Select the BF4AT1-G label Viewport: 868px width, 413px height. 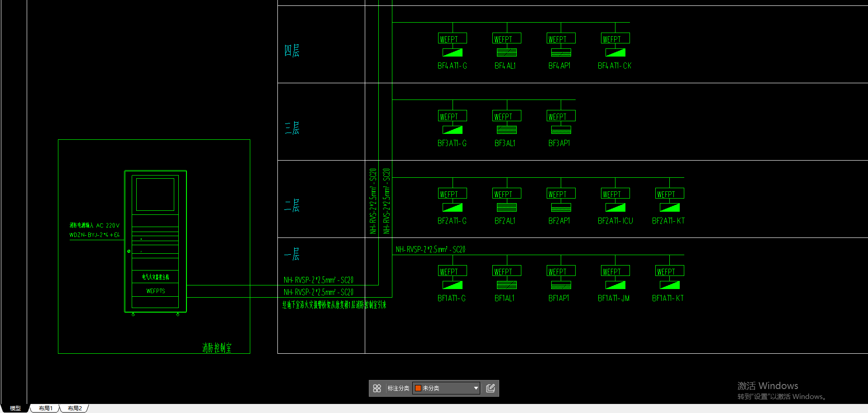[x=452, y=66]
